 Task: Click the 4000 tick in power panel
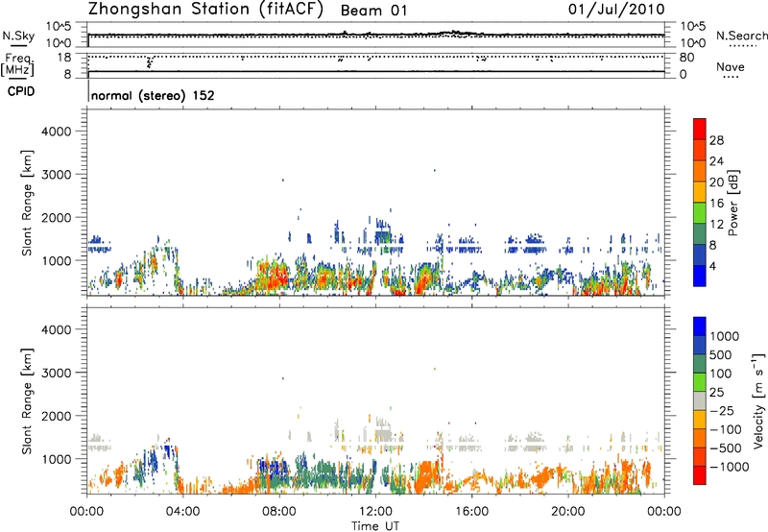pyautogui.click(x=57, y=132)
